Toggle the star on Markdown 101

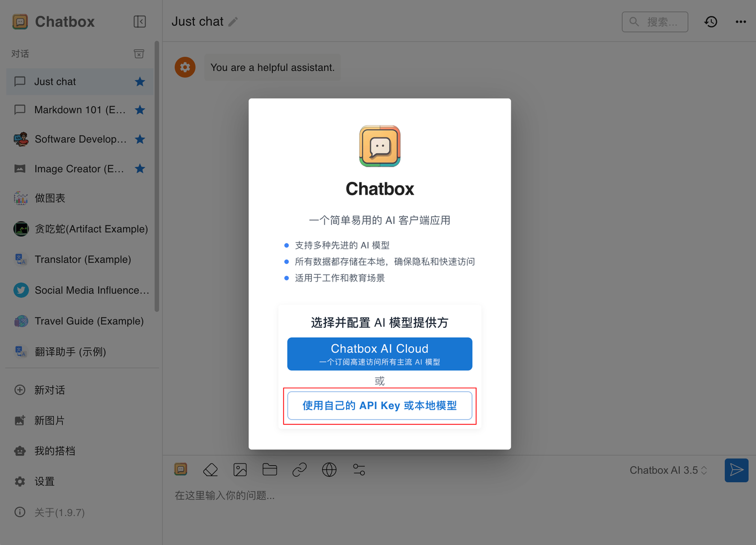(140, 110)
